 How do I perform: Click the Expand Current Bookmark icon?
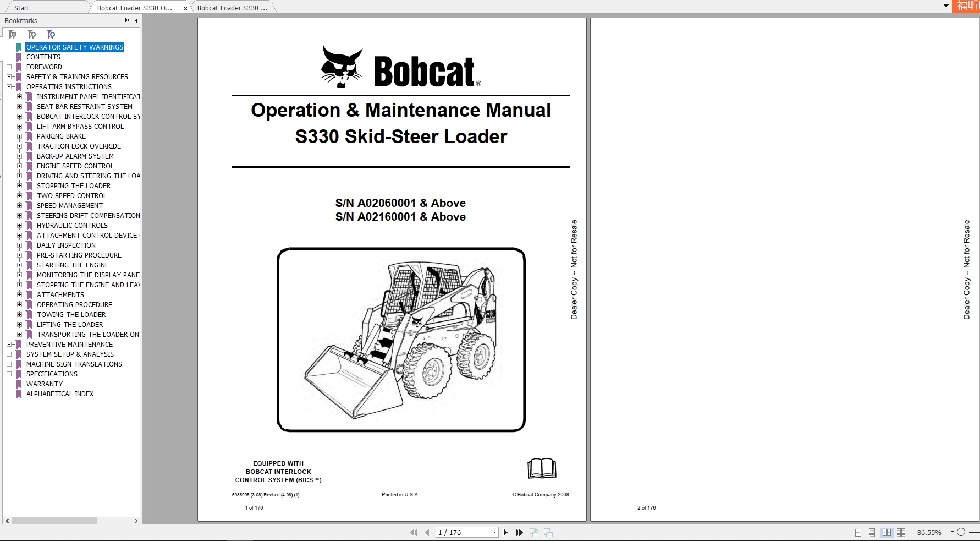[x=51, y=34]
